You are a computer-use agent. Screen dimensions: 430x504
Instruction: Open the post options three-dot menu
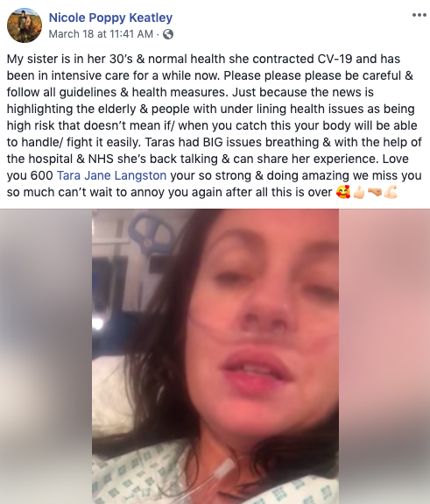pos(419,15)
